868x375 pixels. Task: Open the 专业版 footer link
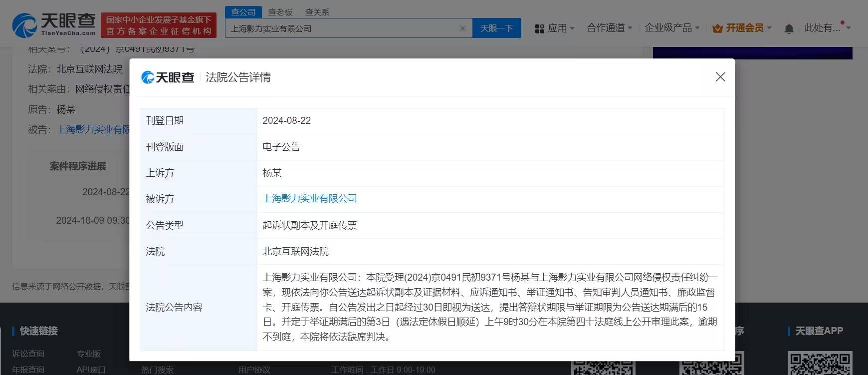click(89, 354)
